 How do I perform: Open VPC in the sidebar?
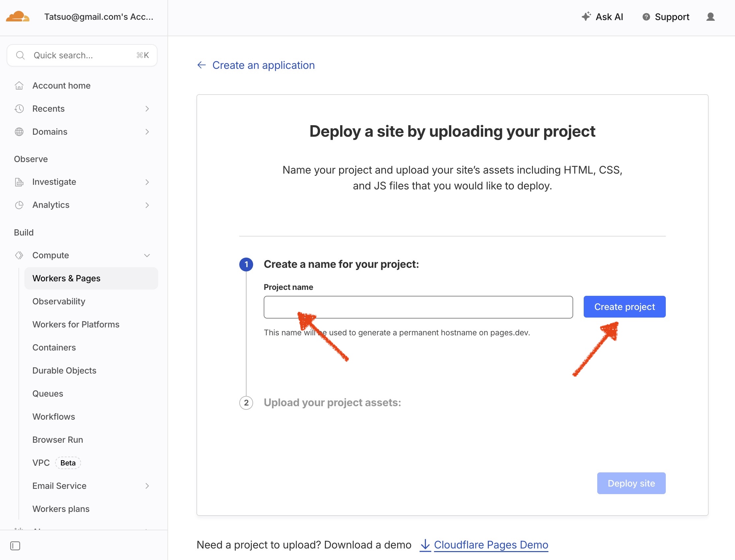(x=41, y=463)
